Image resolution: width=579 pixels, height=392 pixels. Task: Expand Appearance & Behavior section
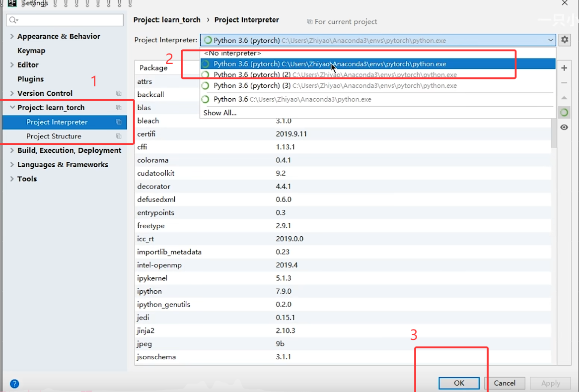pyautogui.click(x=12, y=36)
